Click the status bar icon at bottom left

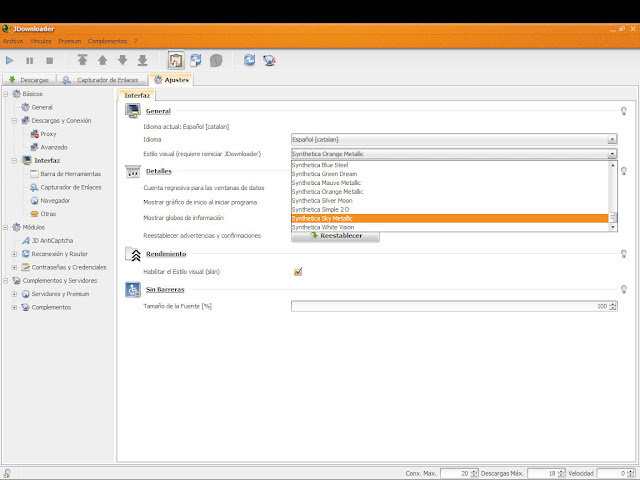7,473
